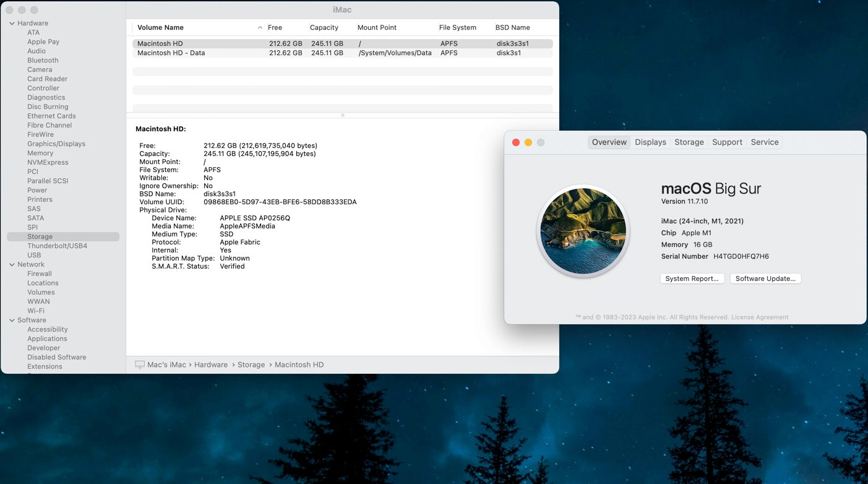
Task: Click the pane divider handle below volume list
Action: click(343, 115)
